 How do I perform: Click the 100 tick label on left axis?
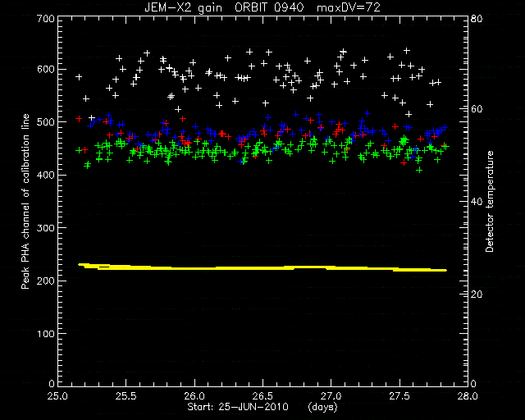pyautogui.click(x=45, y=334)
